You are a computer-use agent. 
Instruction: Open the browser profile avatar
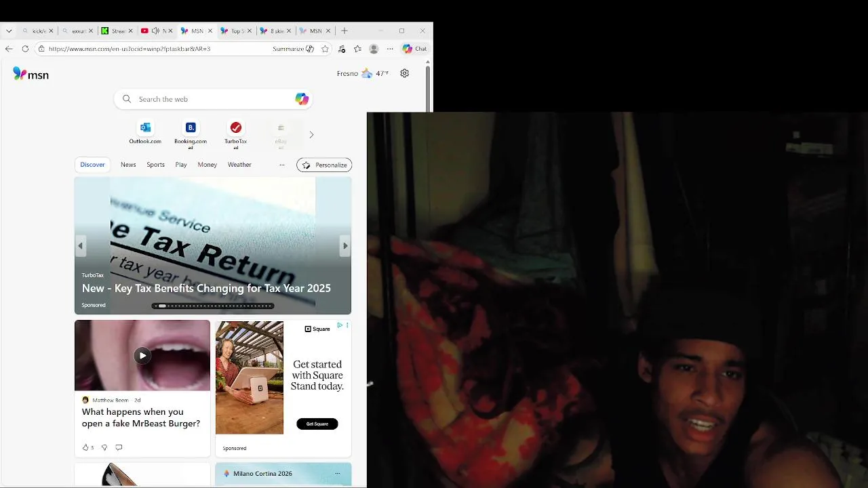374,49
